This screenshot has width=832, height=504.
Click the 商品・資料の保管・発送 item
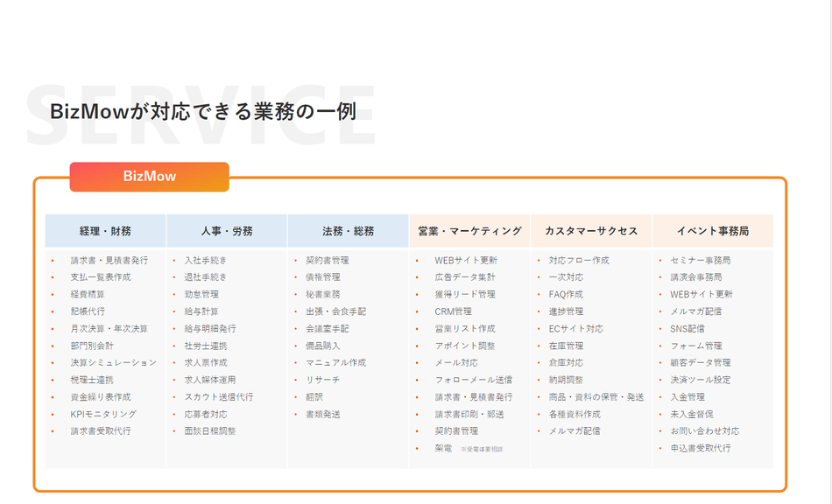(596, 397)
